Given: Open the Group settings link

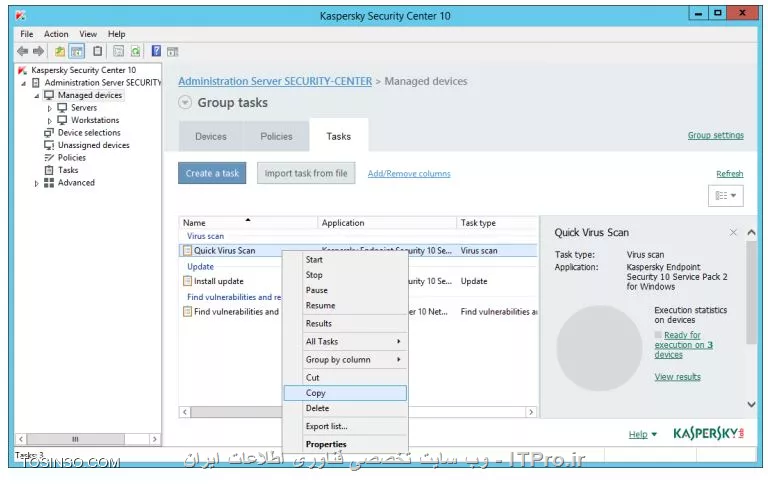Looking at the screenshot, I should (x=716, y=135).
